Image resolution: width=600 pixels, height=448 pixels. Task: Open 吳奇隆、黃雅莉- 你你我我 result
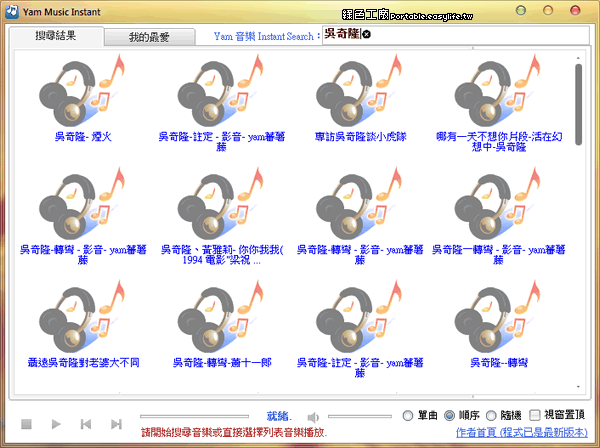click(x=222, y=255)
